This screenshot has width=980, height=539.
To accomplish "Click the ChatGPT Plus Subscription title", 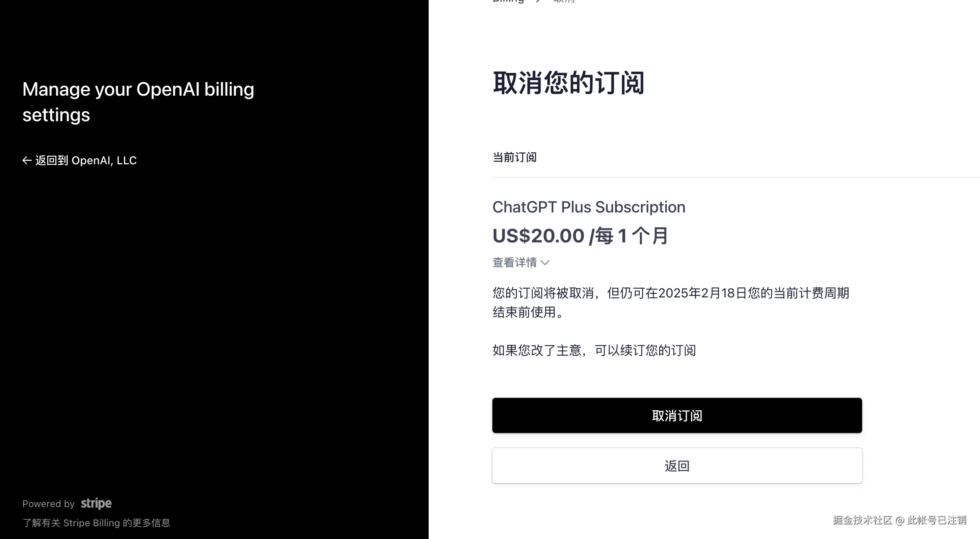I will [x=588, y=207].
